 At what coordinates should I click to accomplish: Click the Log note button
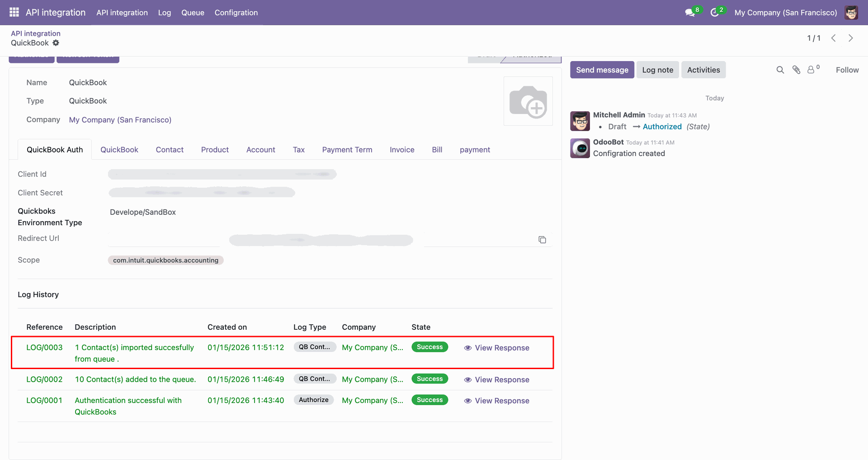click(658, 70)
